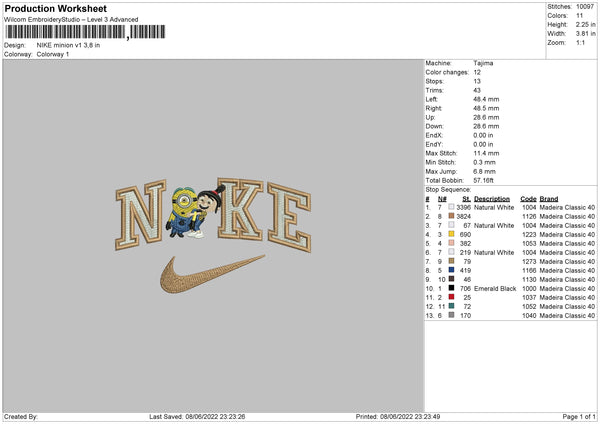600x424 pixels.
Task: Click the Trims value 43
Action: tap(477, 90)
